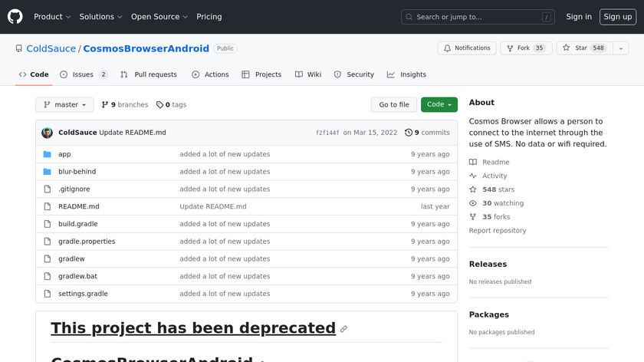
Task: Click the Sign up button
Action: point(617,17)
